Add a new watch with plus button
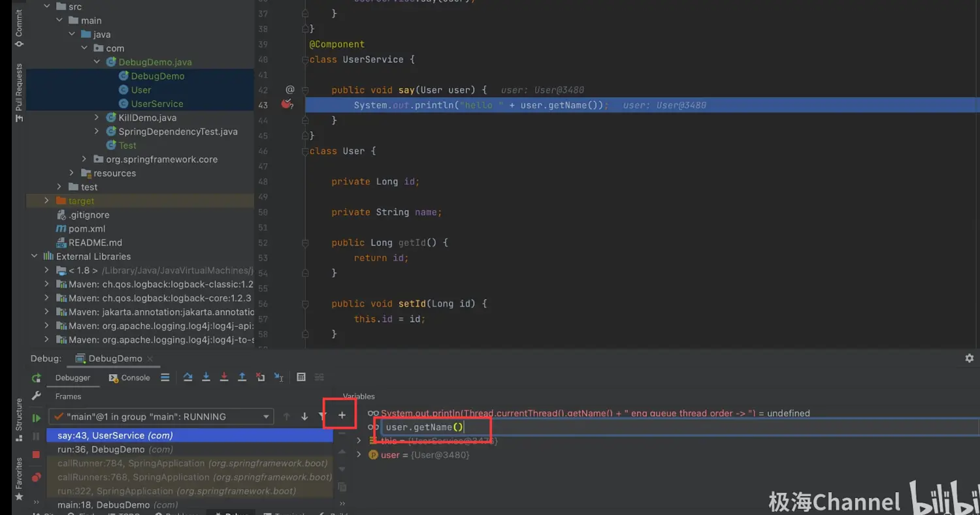 (341, 416)
